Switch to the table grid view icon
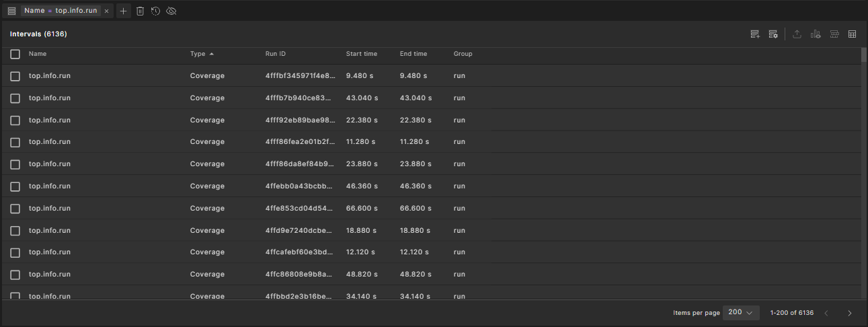Image resolution: width=868 pixels, height=327 pixels. pos(852,34)
